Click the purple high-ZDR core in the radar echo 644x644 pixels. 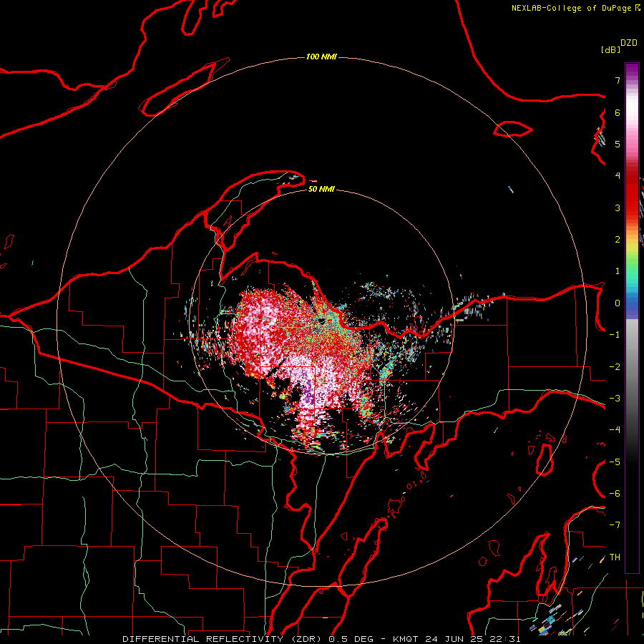307,390
